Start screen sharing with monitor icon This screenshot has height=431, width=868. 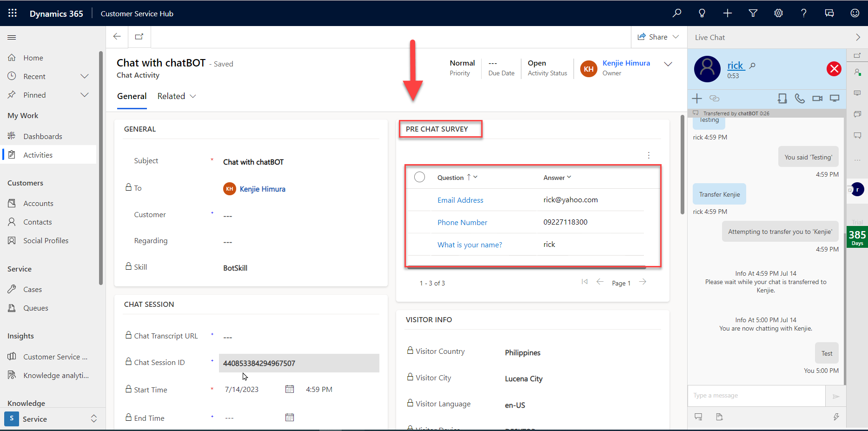(x=835, y=98)
